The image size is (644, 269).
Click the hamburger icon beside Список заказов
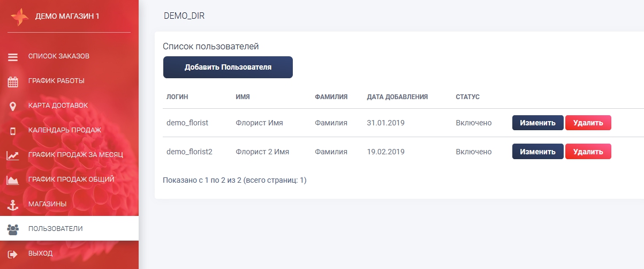coord(13,57)
